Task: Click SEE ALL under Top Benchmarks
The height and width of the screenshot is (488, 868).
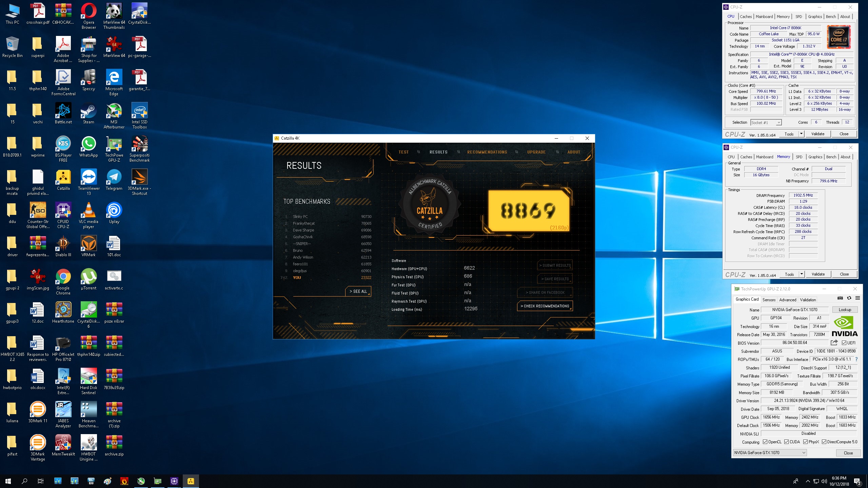Action: coord(358,291)
